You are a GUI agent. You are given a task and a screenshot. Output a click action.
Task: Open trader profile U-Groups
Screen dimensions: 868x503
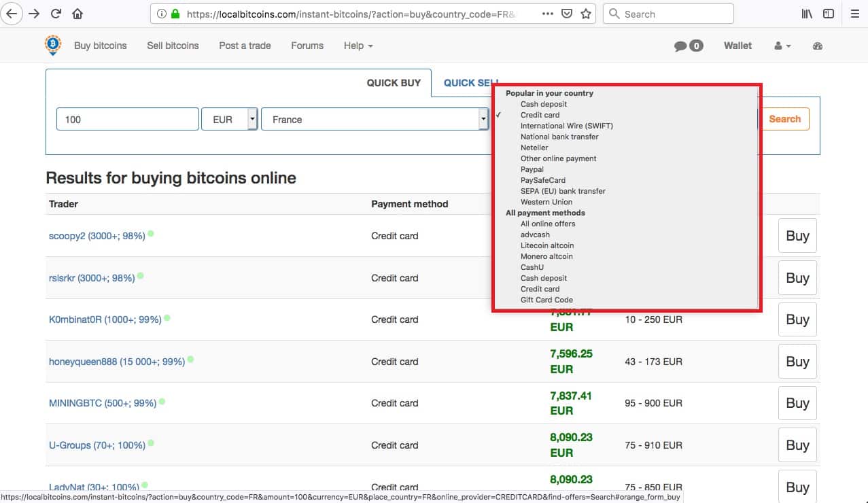(97, 445)
